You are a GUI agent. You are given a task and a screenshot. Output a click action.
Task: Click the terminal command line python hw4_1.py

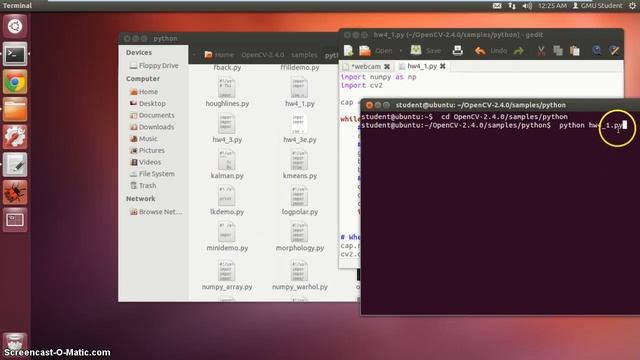pyautogui.click(x=590, y=125)
